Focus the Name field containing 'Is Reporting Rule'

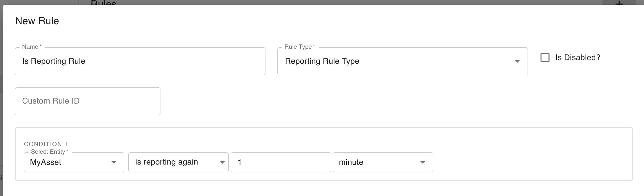pyautogui.click(x=140, y=61)
